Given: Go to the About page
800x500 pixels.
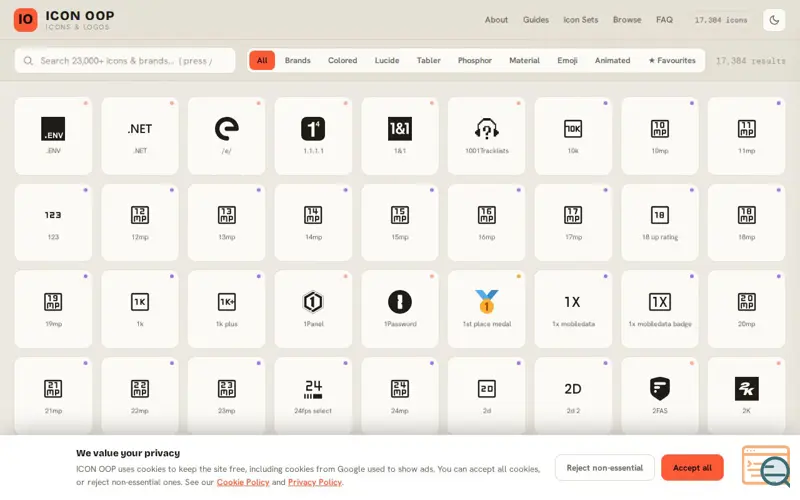Looking at the screenshot, I should (x=496, y=20).
